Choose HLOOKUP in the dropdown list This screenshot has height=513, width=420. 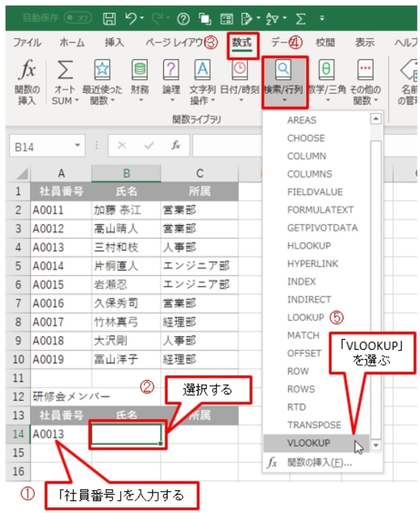tap(309, 246)
